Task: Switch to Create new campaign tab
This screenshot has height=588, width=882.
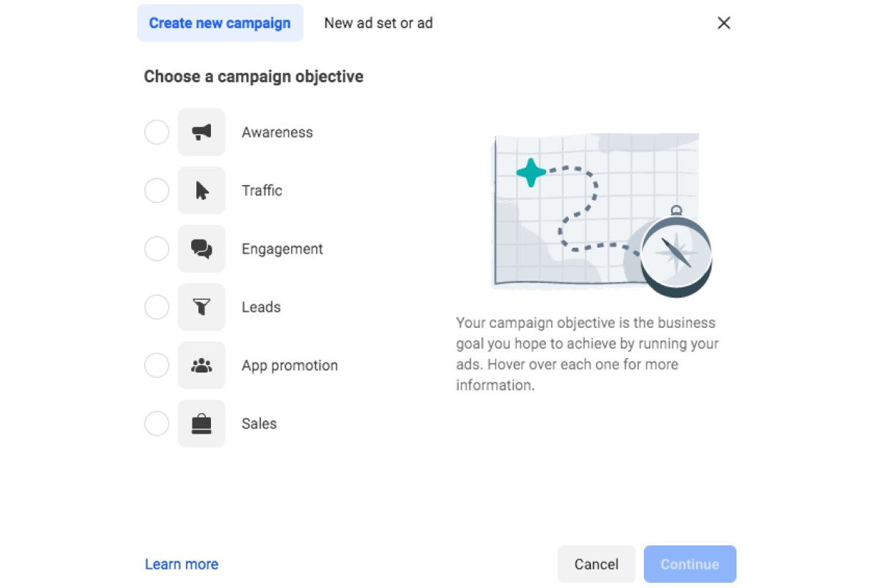Action: tap(220, 23)
